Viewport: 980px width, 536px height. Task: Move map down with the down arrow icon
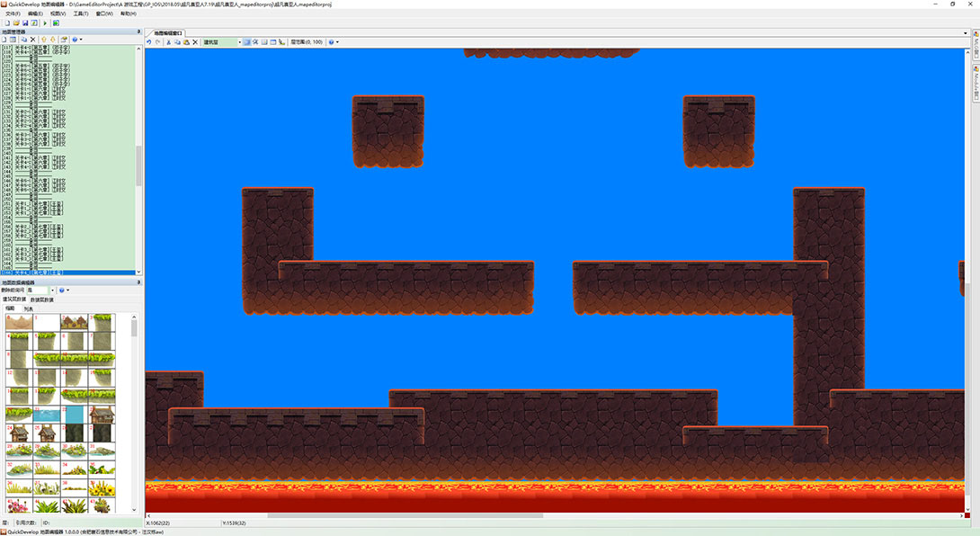pyautogui.click(x=53, y=40)
